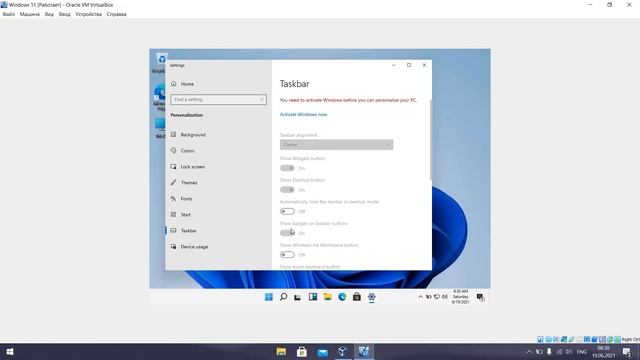640x360 pixels.
Task: Click the guest Windows 11 Start button
Action: (269, 297)
